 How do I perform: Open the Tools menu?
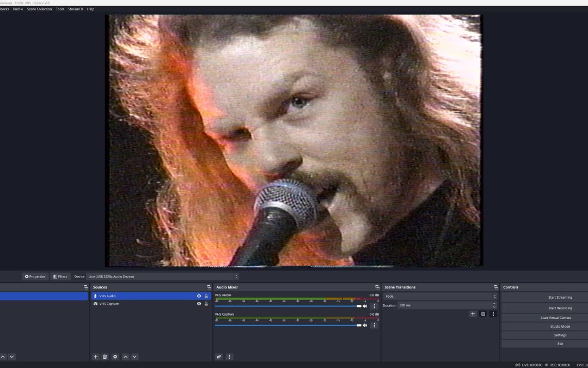60,9
